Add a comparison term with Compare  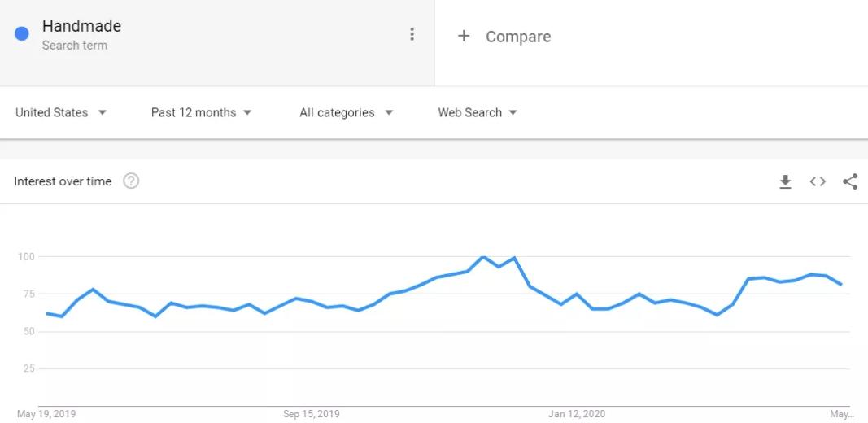[518, 37]
